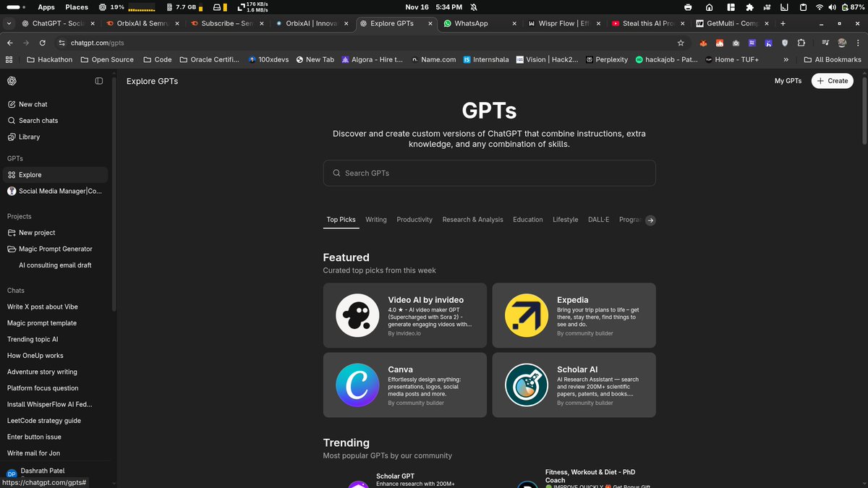Image resolution: width=868 pixels, height=488 pixels.
Task: Open the My GPTs link
Action: click(x=788, y=81)
